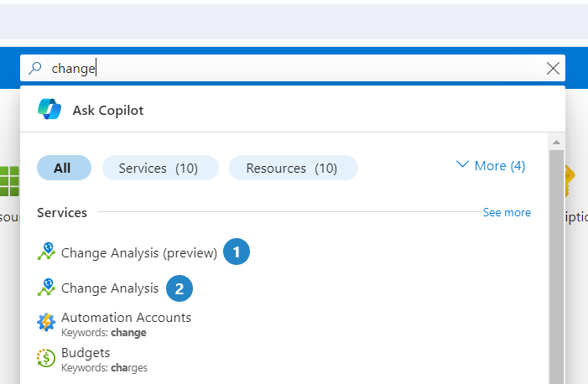
Task: Select Ask Copilot
Action: pyautogui.click(x=108, y=110)
